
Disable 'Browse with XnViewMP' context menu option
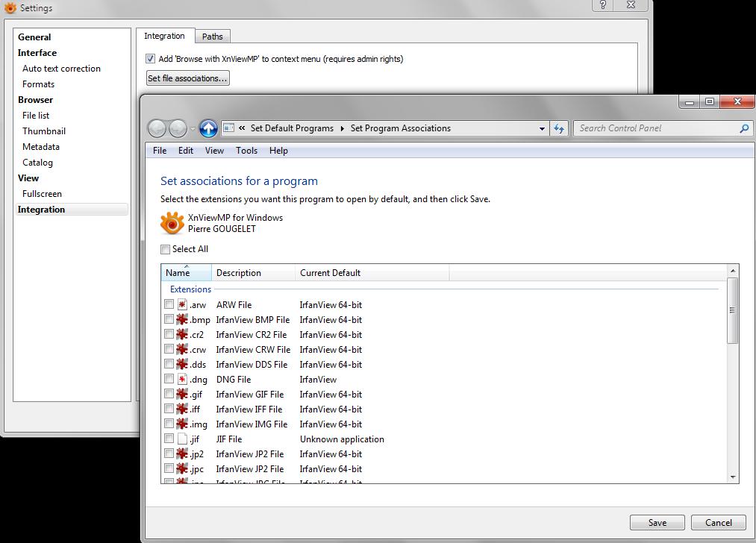pos(151,59)
